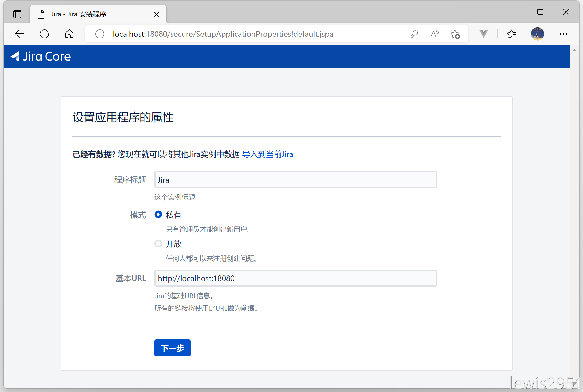Screen dimensions: 583x392
Task: Open Settings and more menu
Action: click(x=563, y=34)
